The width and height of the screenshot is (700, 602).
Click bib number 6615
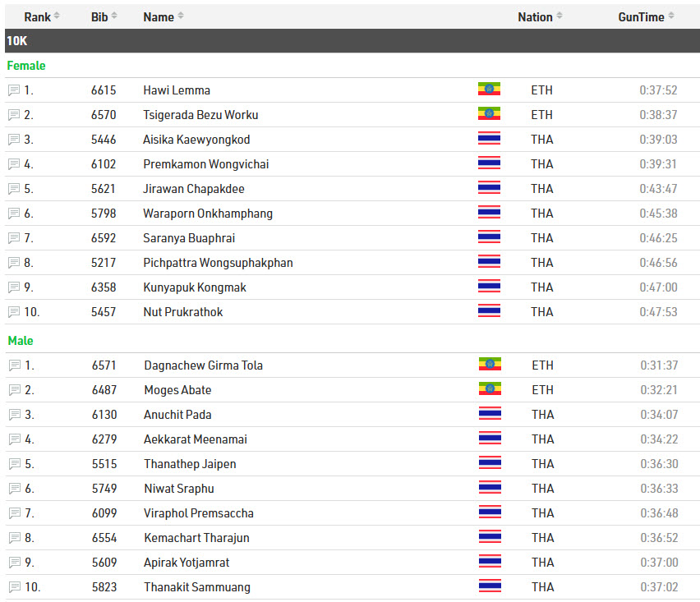tap(104, 90)
